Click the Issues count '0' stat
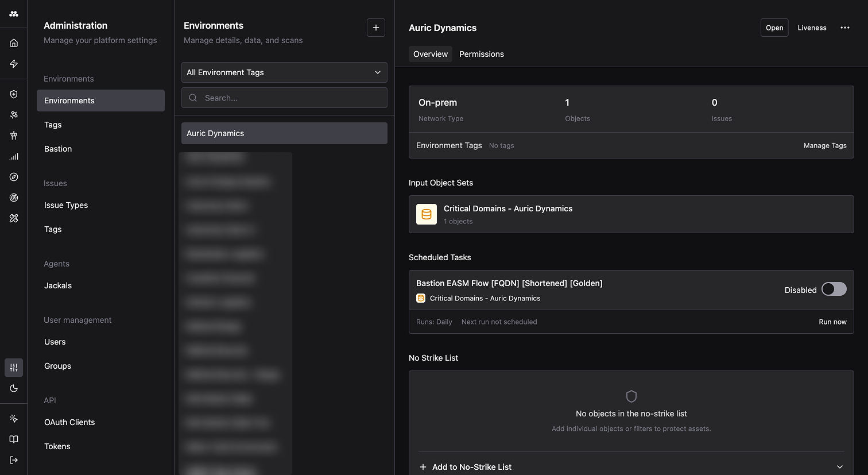Screen dimensions: 868x475 point(714,102)
